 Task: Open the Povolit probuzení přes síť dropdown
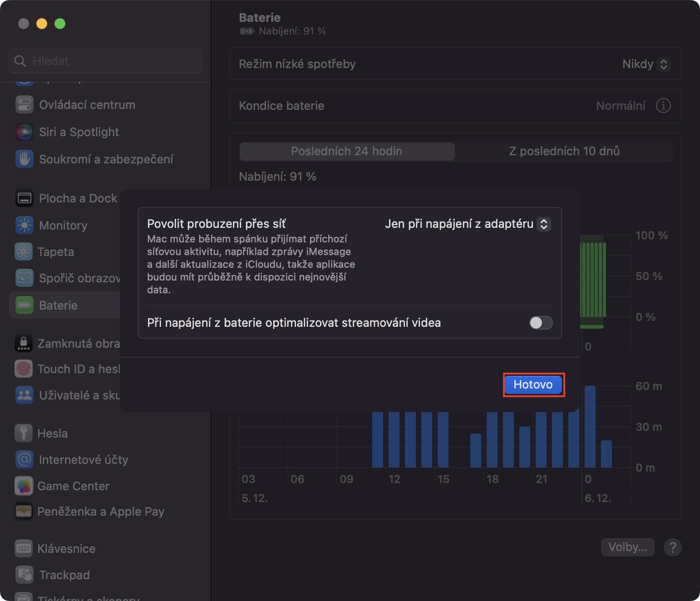468,224
